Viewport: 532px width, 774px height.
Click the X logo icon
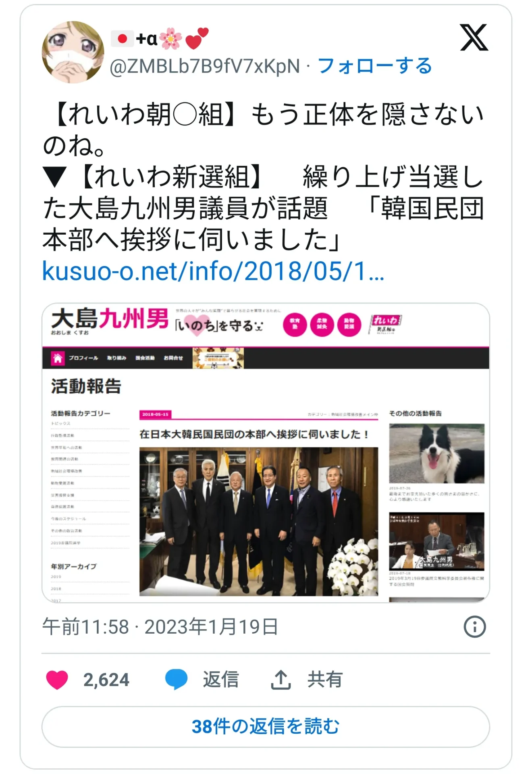click(x=474, y=37)
